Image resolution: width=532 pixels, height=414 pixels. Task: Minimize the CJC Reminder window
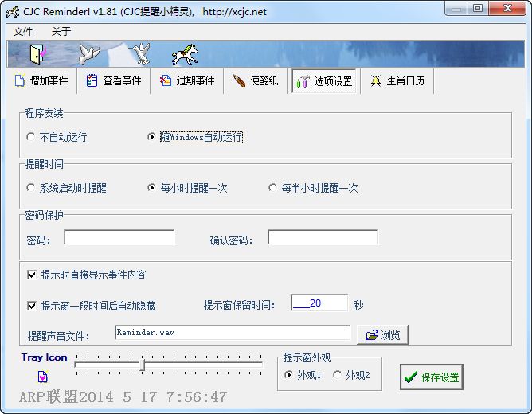click(x=456, y=9)
